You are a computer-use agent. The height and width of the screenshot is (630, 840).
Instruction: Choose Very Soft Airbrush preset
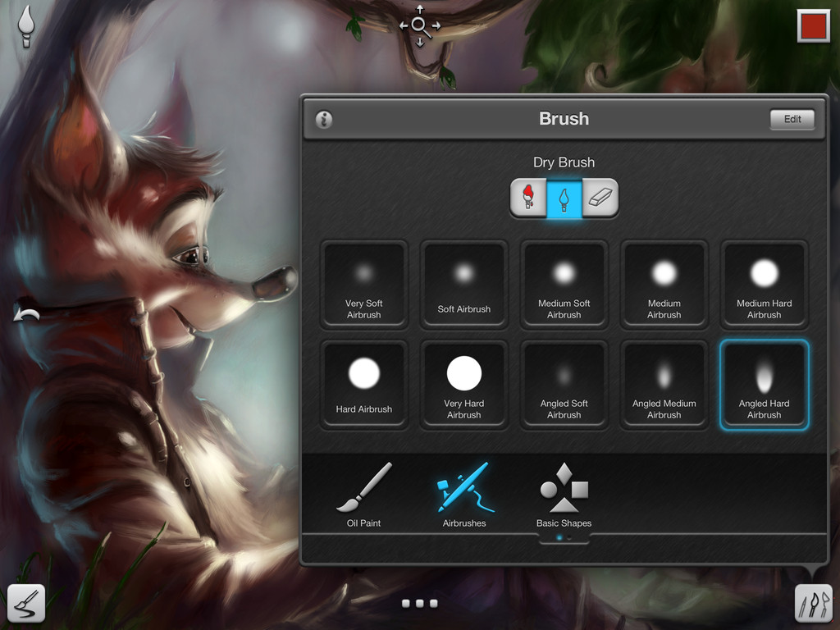(364, 285)
